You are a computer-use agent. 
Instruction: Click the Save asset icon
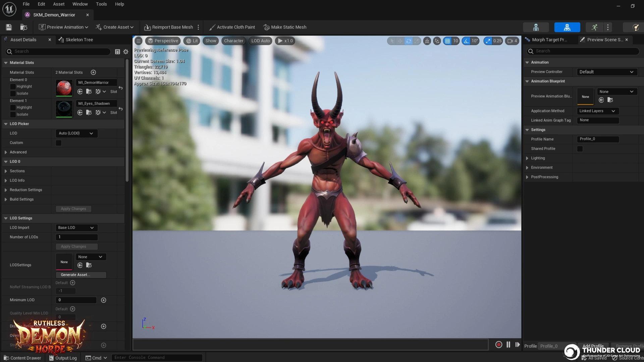[9, 27]
